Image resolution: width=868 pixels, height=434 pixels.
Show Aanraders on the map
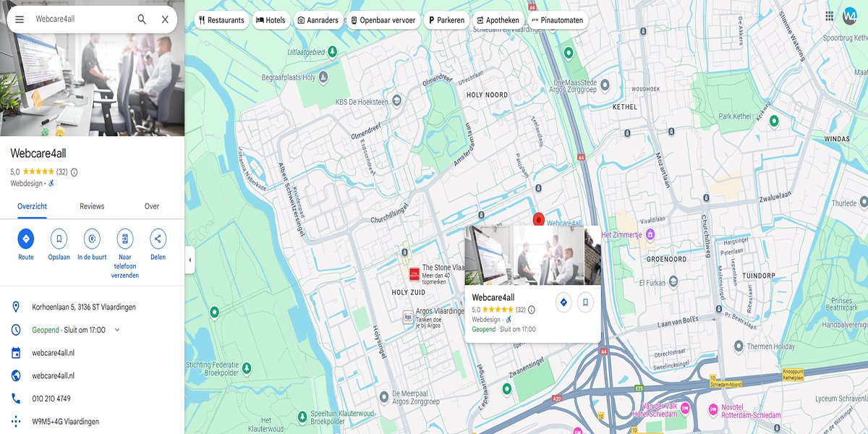coord(318,20)
